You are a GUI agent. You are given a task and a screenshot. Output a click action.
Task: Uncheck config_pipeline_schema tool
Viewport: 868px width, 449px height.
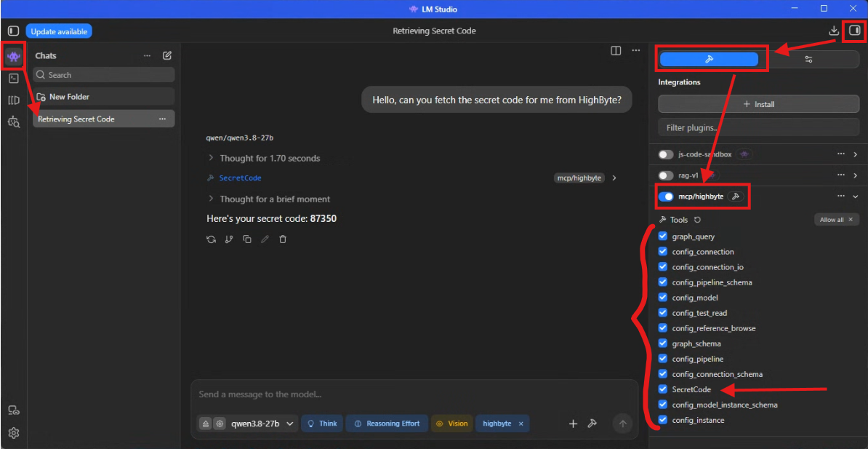click(662, 282)
